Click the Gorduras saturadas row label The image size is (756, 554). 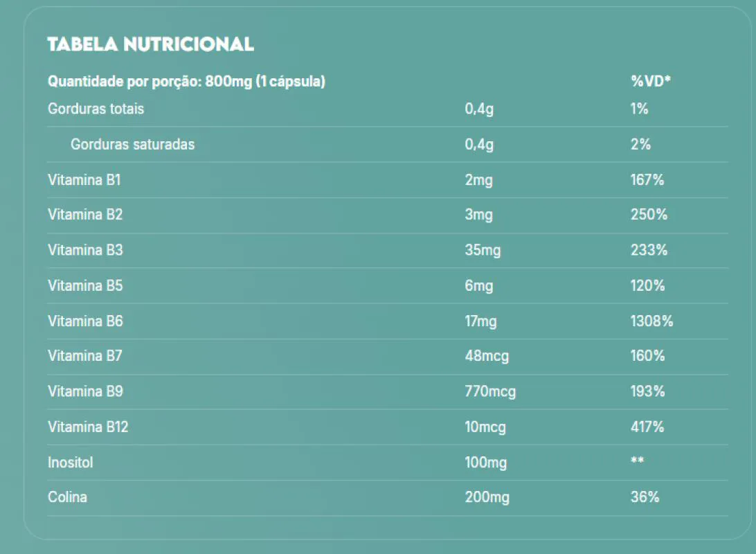133,144
